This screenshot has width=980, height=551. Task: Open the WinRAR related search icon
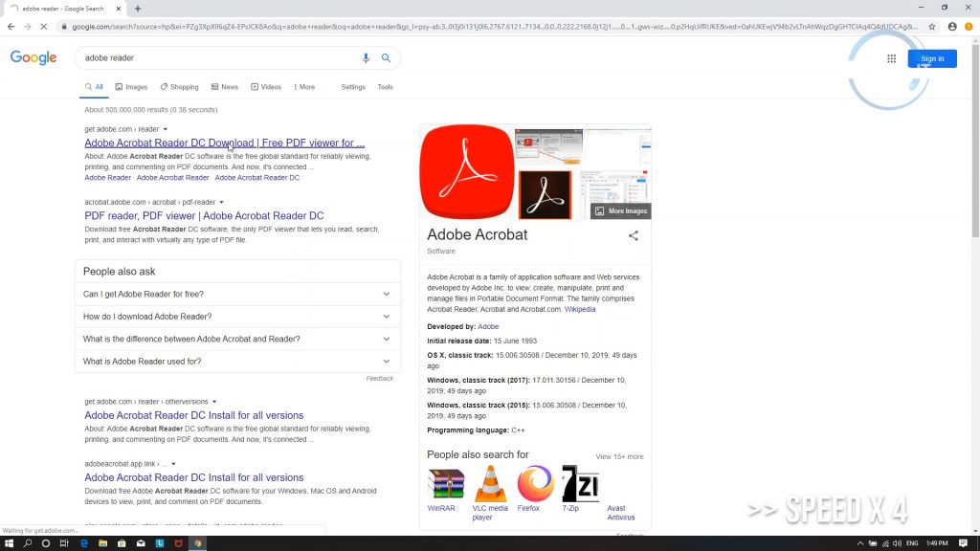pyautogui.click(x=446, y=483)
